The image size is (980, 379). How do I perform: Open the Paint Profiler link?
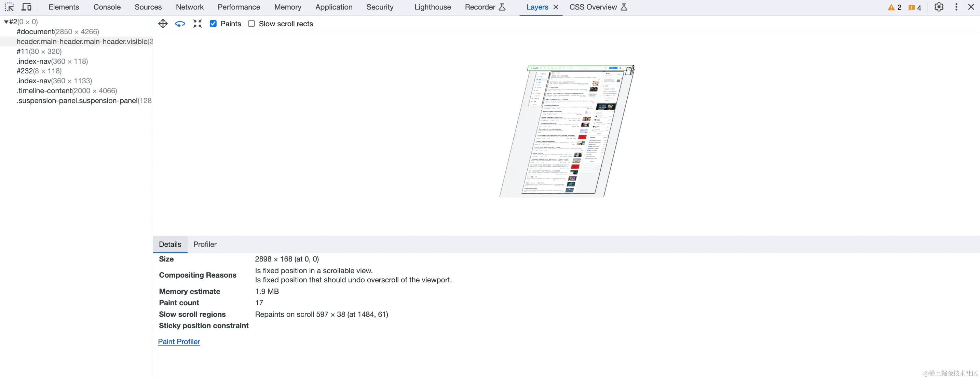point(179,341)
